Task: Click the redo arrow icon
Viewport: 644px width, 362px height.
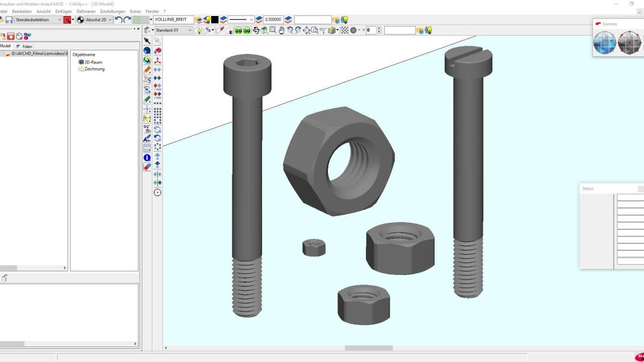Action: tap(128, 20)
